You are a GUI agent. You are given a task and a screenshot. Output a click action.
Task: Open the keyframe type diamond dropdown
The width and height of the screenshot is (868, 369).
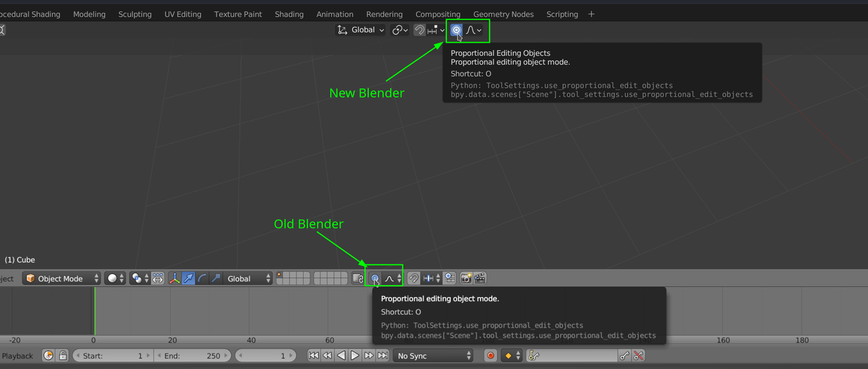(512, 356)
